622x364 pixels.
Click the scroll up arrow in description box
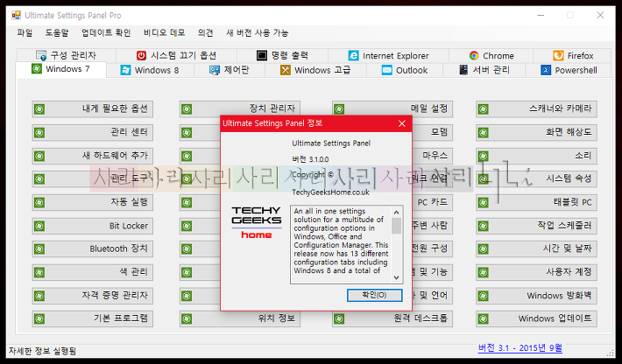pyautogui.click(x=396, y=213)
